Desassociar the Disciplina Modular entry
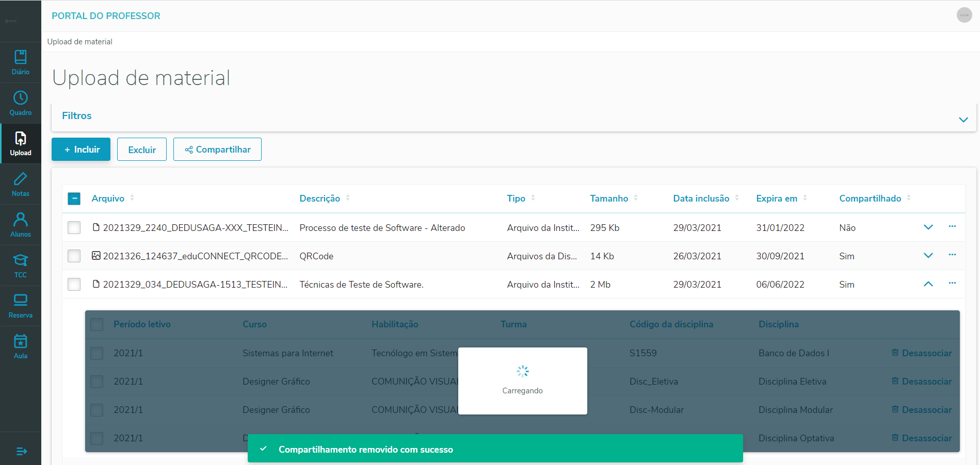Viewport: 980px width, 465px height. pos(922,410)
